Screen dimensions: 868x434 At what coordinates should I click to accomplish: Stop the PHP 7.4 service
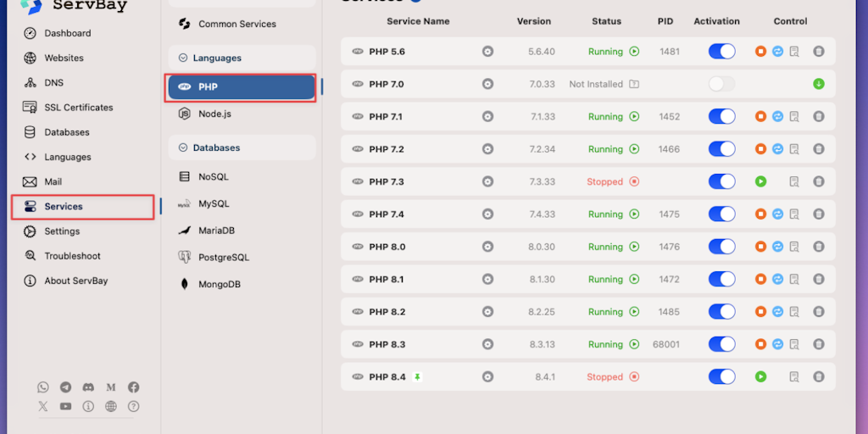[x=760, y=214]
